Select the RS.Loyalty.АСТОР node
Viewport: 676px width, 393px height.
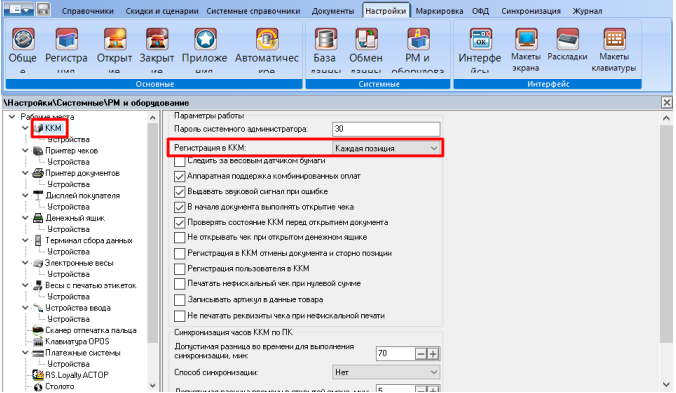pyautogui.click(x=77, y=375)
